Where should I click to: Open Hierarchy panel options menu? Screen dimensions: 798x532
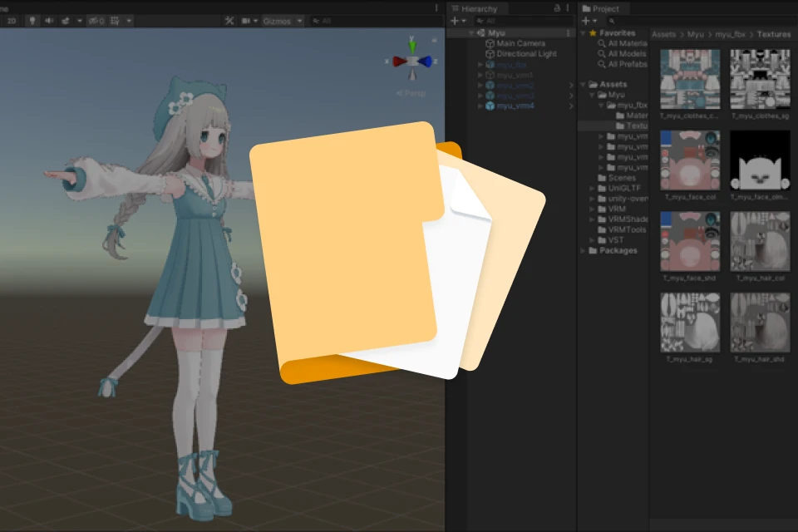(x=568, y=8)
